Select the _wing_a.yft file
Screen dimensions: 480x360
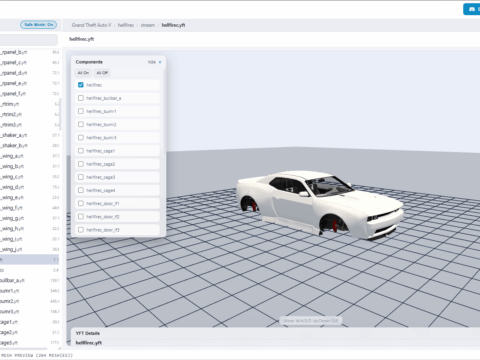point(29,156)
